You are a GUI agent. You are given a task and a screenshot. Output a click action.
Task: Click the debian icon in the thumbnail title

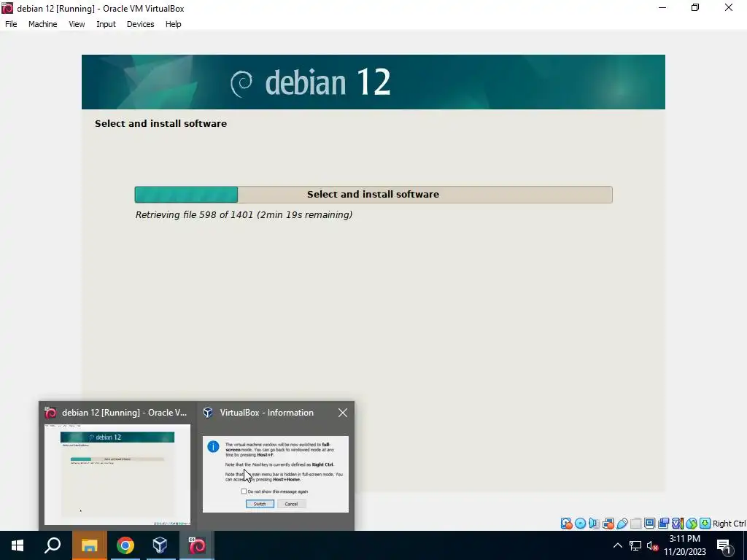[50, 413]
